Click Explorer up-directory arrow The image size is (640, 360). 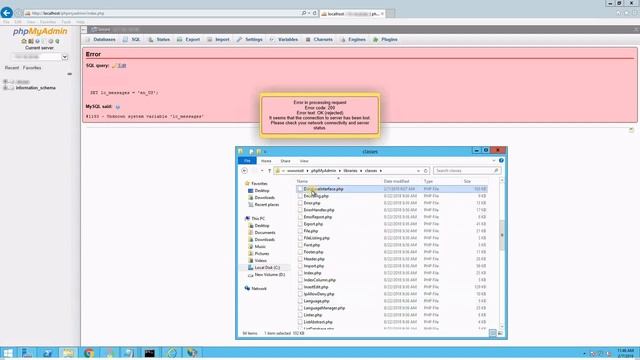(x=269, y=171)
